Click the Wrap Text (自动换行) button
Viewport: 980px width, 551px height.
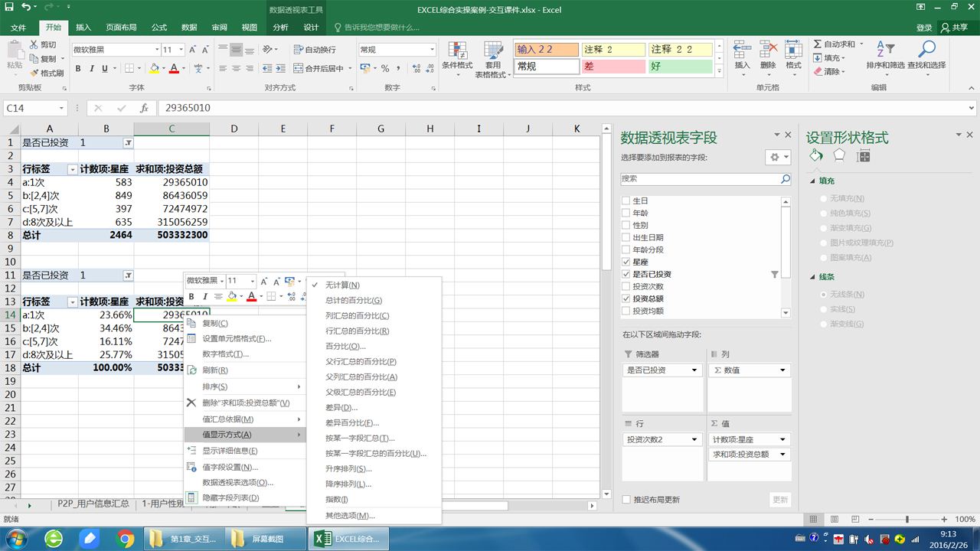click(314, 49)
